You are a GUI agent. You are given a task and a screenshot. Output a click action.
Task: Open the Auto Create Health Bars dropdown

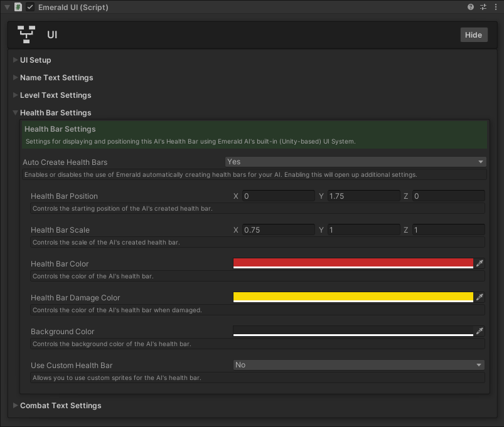355,162
